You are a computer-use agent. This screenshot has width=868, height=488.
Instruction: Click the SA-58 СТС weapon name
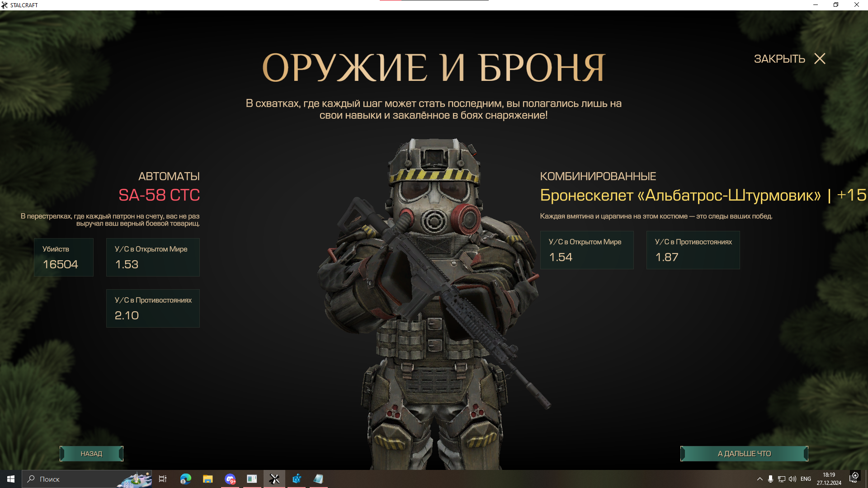tap(159, 195)
